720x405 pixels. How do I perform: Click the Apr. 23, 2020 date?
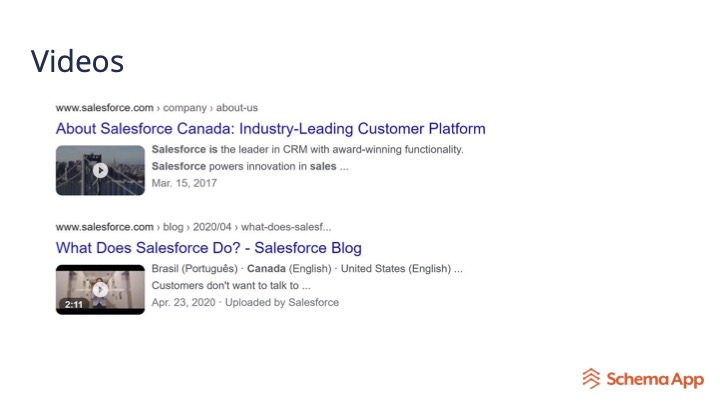pyautogui.click(x=184, y=302)
